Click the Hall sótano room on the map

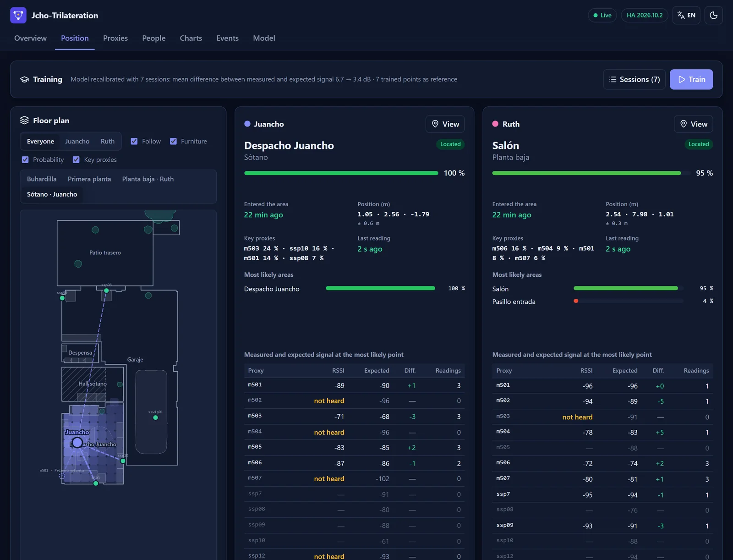(92, 384)
